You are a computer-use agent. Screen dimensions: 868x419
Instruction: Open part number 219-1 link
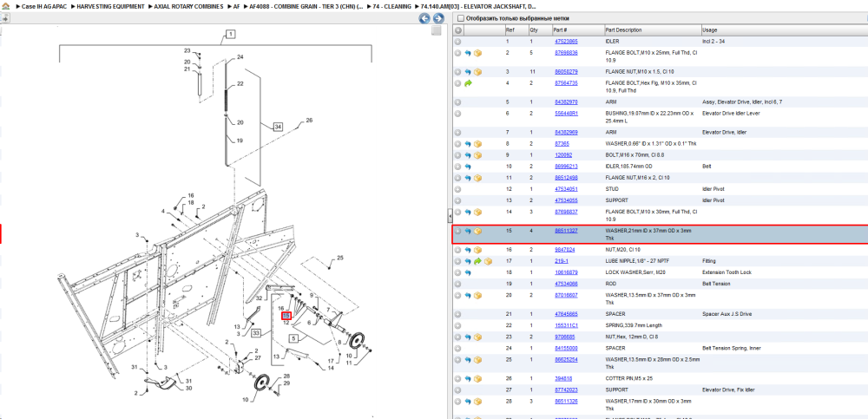point(562,261)
